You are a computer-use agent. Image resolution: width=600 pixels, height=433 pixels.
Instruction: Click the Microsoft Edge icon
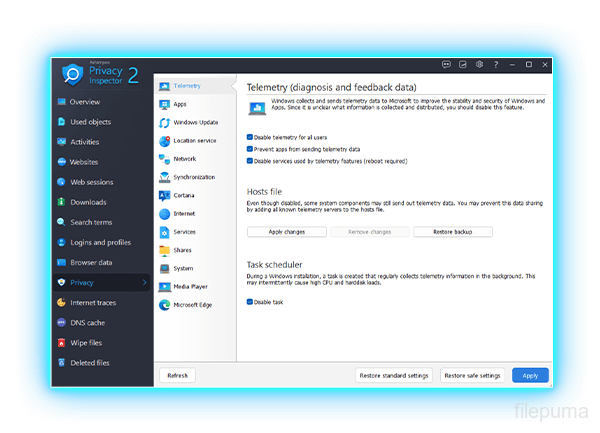164,305
